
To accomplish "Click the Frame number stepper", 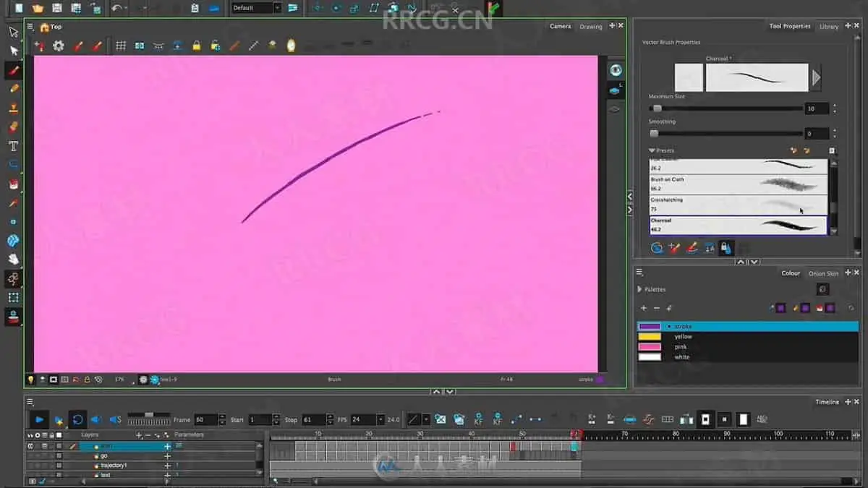I will tap(221, 419).
